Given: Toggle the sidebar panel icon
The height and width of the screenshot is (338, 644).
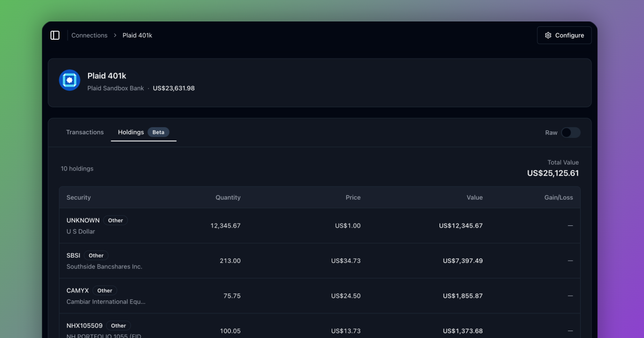Looking at the screenshot, I should point(55,35).
